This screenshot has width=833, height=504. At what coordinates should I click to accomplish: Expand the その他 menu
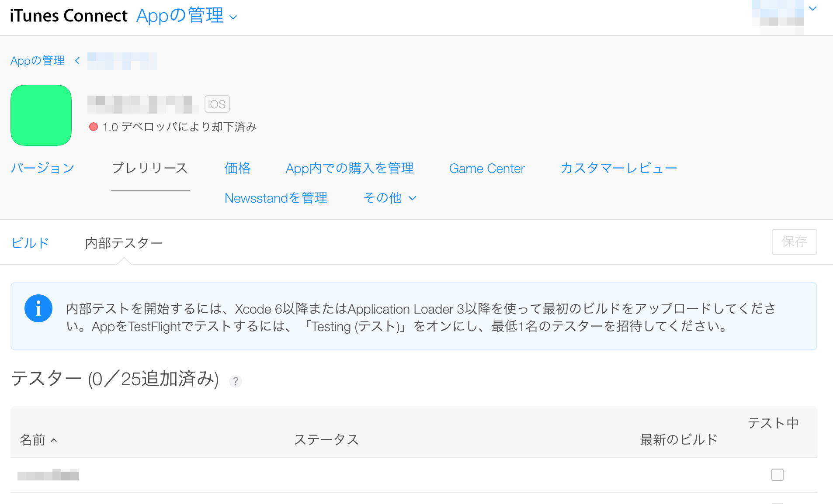tap(389, 198)
